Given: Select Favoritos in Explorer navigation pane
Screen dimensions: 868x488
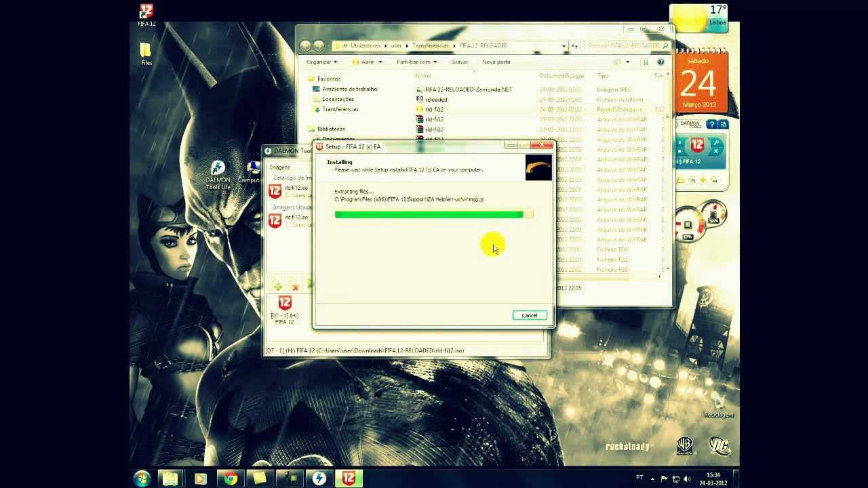Looking at the screenshot, I should pos(329,79).
